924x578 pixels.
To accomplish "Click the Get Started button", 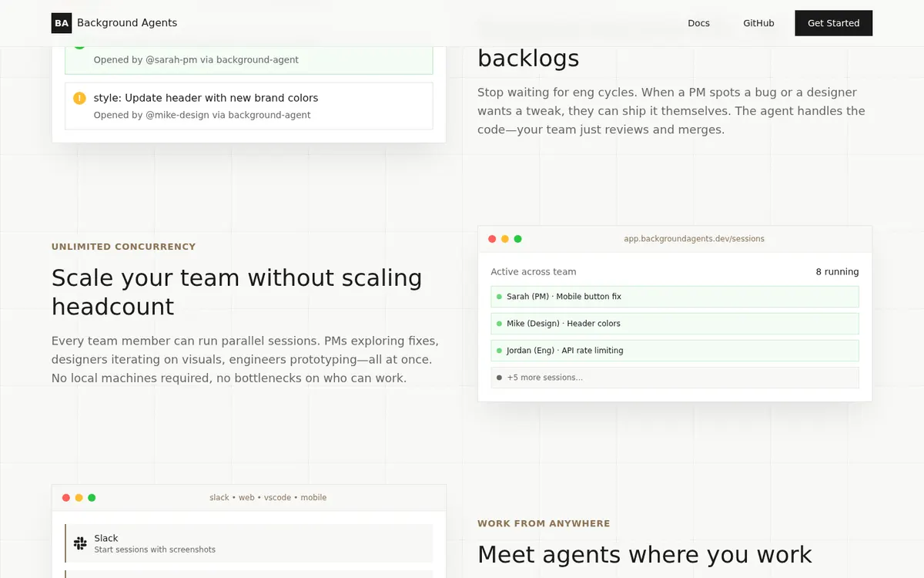I will (833, 23).
